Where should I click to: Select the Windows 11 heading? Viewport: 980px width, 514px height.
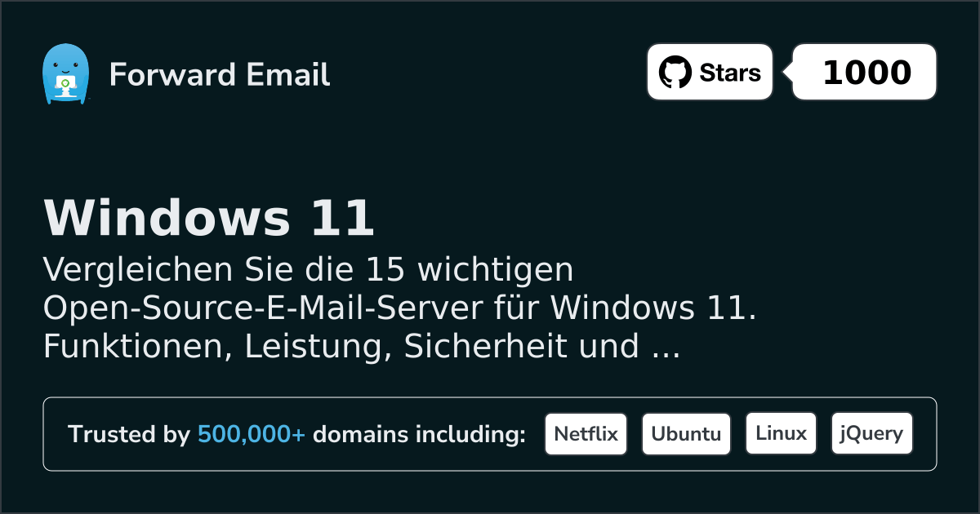pyautogui.click(x=209, y=219)
